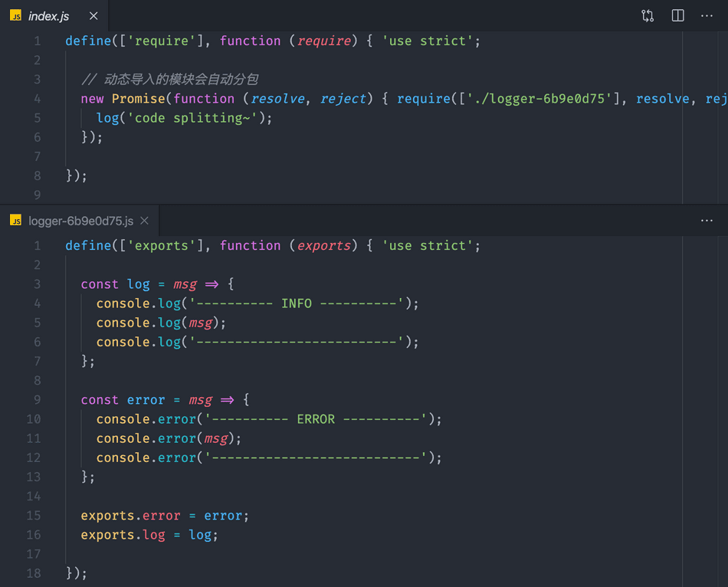The height and width of the screenshot is (587, 728).
Task: Close the index.js editor tab
Action: [93, 16]
